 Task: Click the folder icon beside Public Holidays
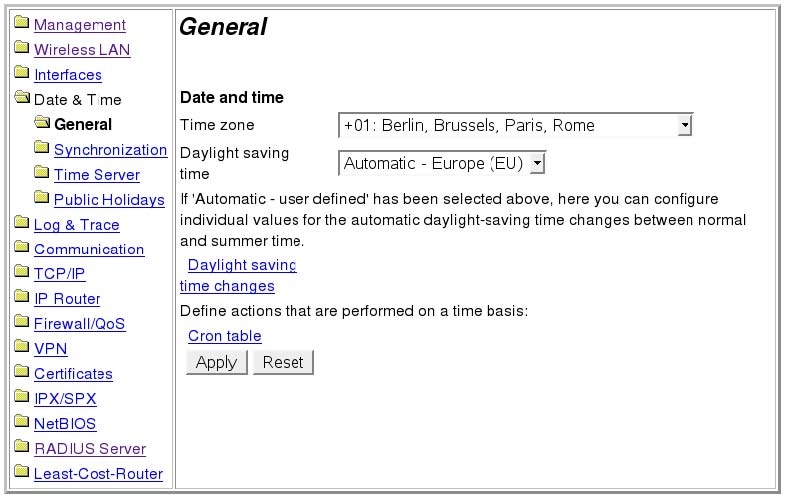(42, 197)
